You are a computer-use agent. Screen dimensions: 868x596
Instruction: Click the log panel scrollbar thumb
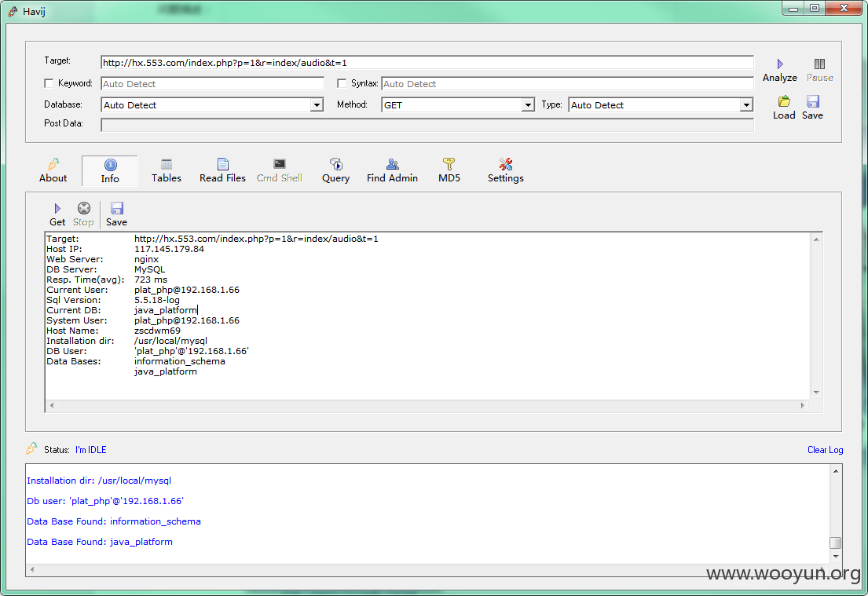coord(835,543)
